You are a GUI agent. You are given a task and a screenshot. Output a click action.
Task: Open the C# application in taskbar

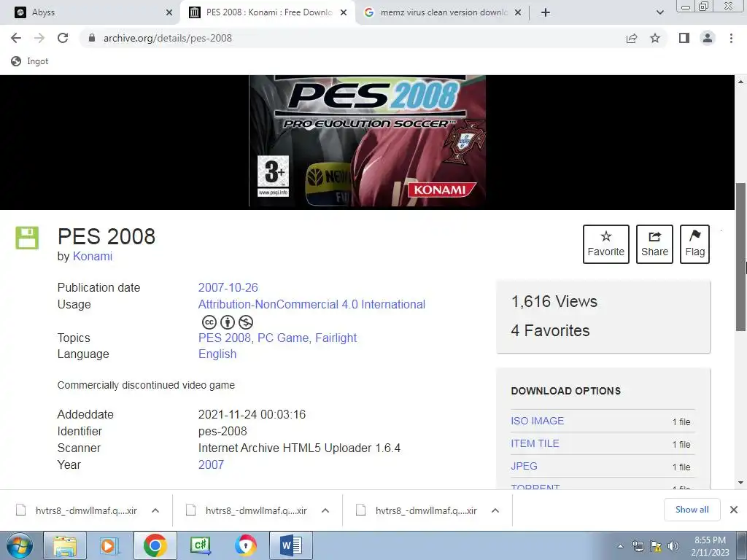200,545
